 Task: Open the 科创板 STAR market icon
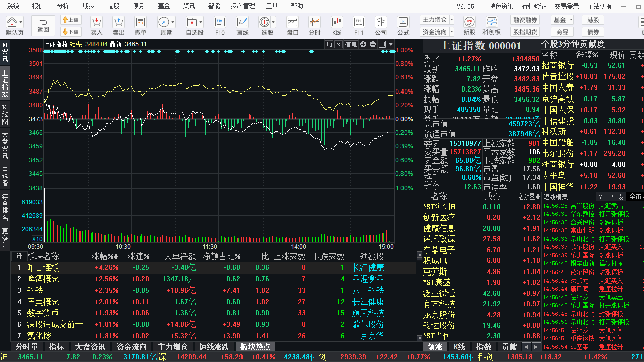(x=491, y=22)
